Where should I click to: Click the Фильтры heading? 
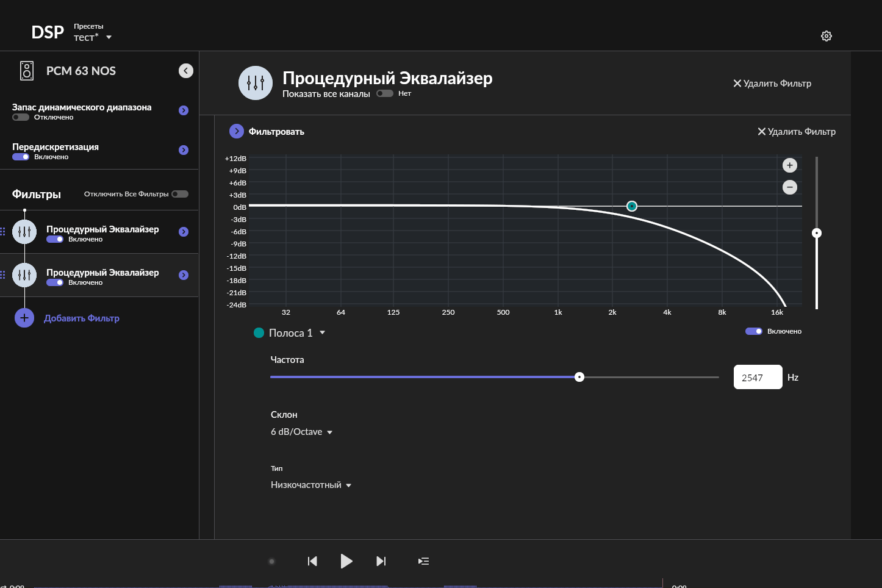click(37, 195)
